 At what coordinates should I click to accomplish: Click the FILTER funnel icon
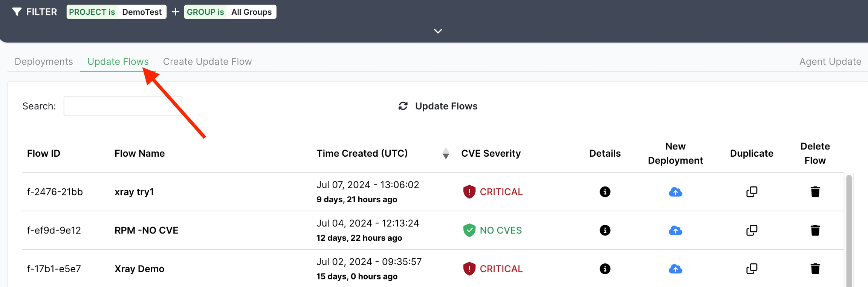pos(17,12)
